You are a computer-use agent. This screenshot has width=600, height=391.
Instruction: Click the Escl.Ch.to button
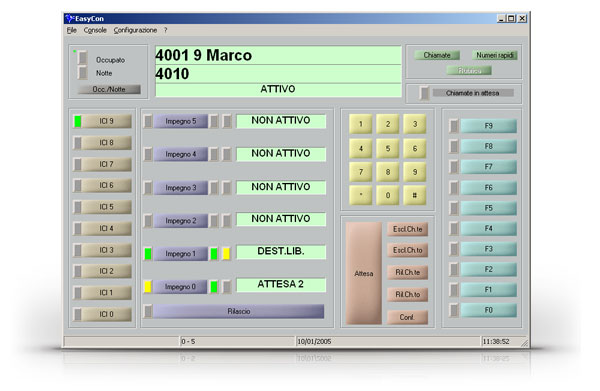click(408, 250)
